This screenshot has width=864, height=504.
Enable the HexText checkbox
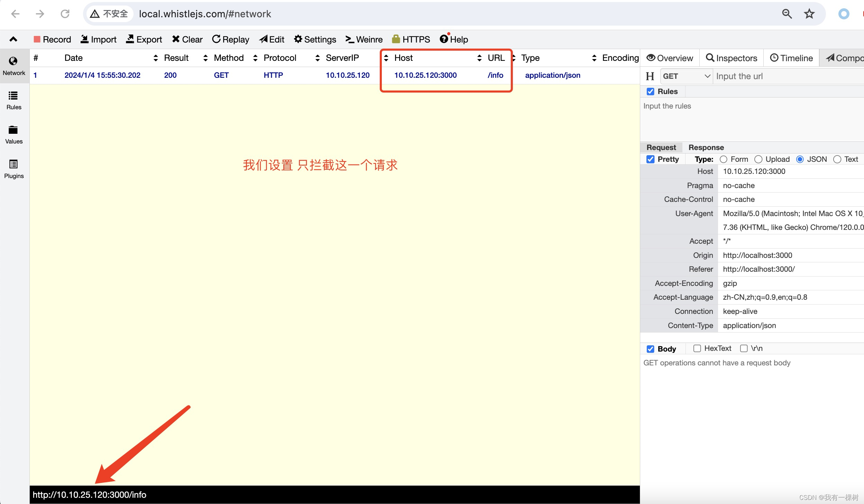pos(697,348)
